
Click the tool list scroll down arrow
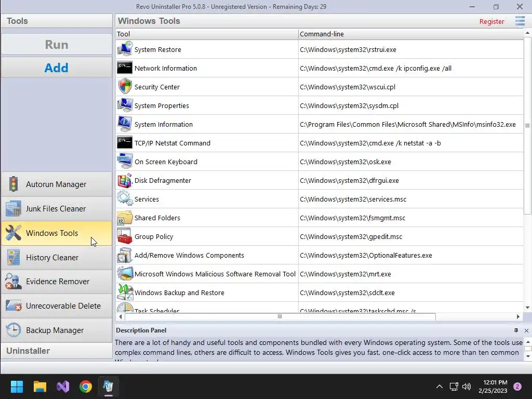point(527,308)
